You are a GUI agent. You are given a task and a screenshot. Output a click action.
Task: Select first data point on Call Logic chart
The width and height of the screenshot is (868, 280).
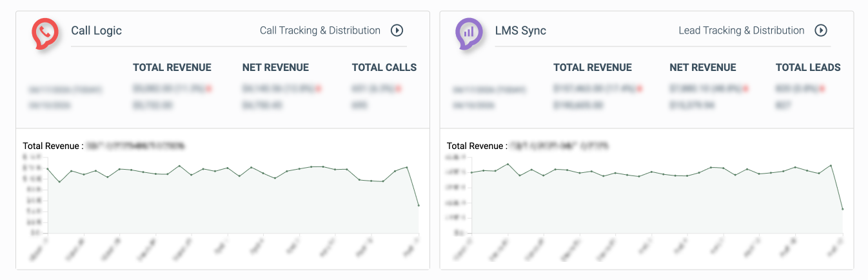coord(48,169)
